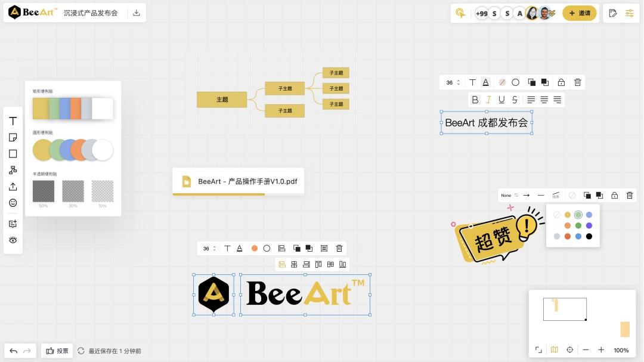The height and width of the screenshot is (362, 644).
Task: Open the None arrow-style dropdown
Action: point(507,195)
